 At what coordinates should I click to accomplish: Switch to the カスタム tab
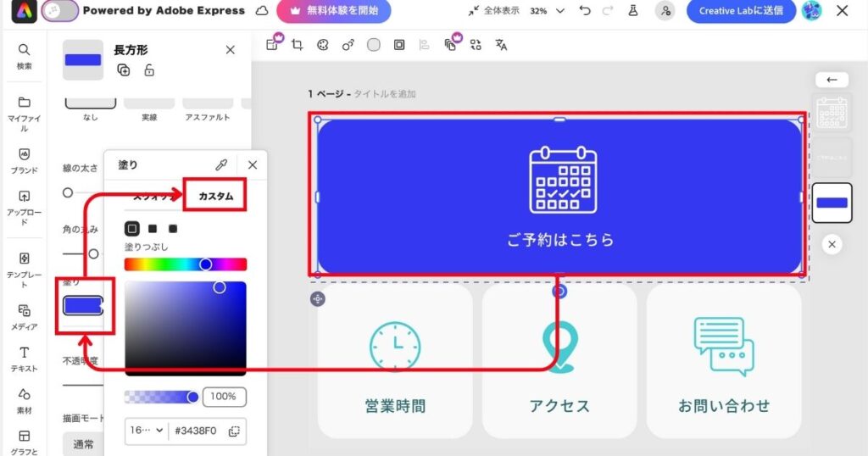pos(215,196)
